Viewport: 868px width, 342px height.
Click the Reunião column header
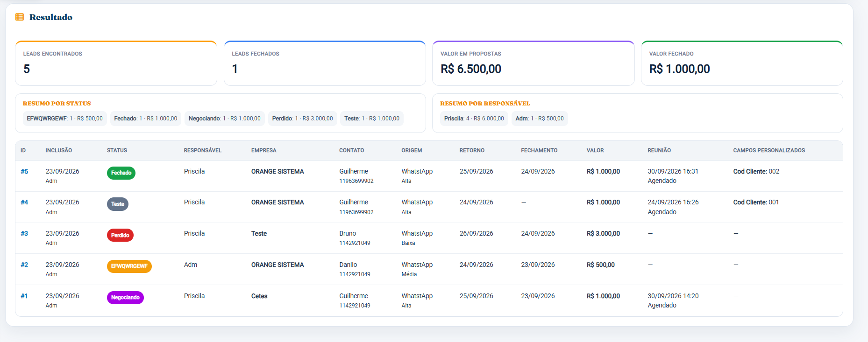(x=659, y=151)
